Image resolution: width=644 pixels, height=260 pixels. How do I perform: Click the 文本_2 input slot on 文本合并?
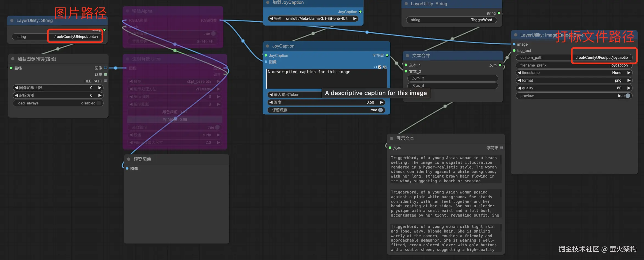(406, 71)
